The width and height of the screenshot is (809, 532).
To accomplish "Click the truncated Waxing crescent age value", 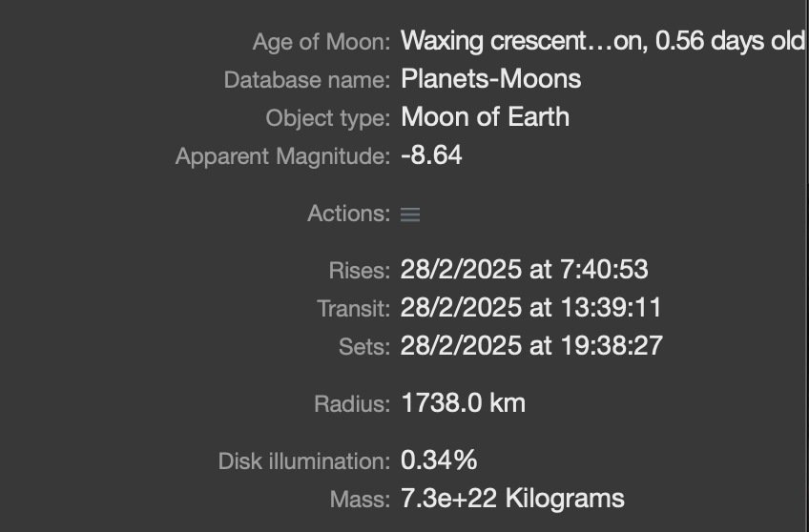I will [x=603, y=41].
